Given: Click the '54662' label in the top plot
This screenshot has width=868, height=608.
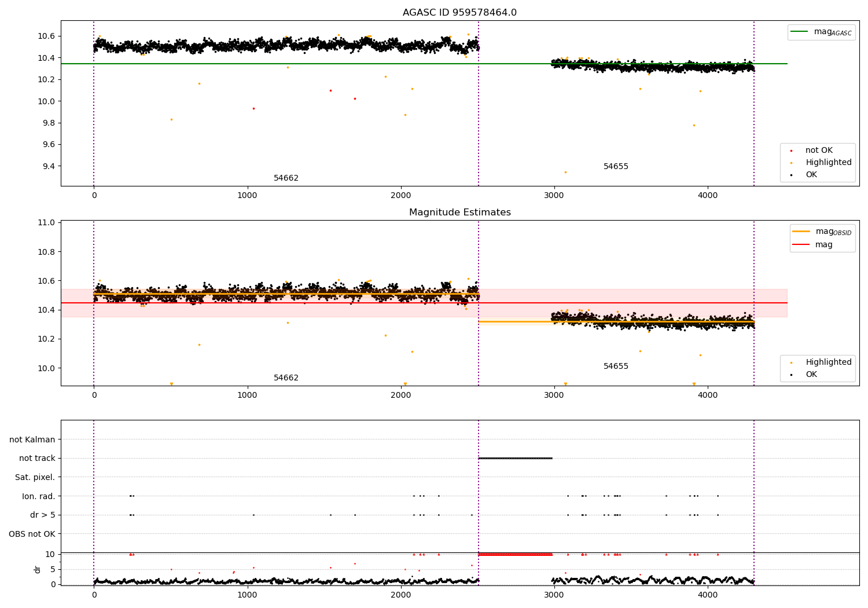Looking at the screenshot, I should (x=286, y=178).
